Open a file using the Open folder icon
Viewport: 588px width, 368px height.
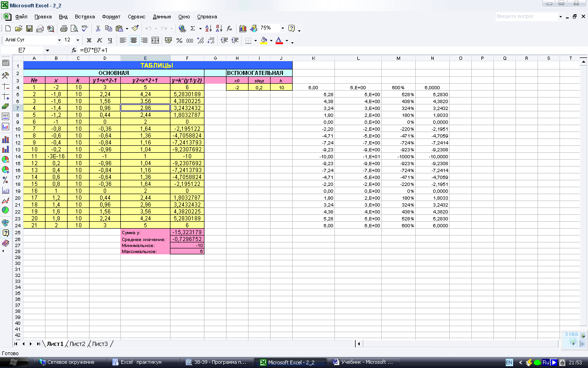18,29
